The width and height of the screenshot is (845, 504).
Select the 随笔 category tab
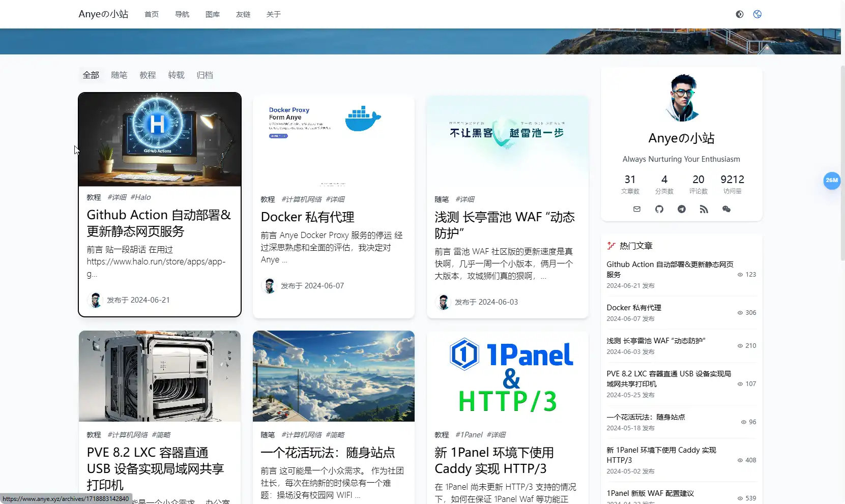[120, 75]
